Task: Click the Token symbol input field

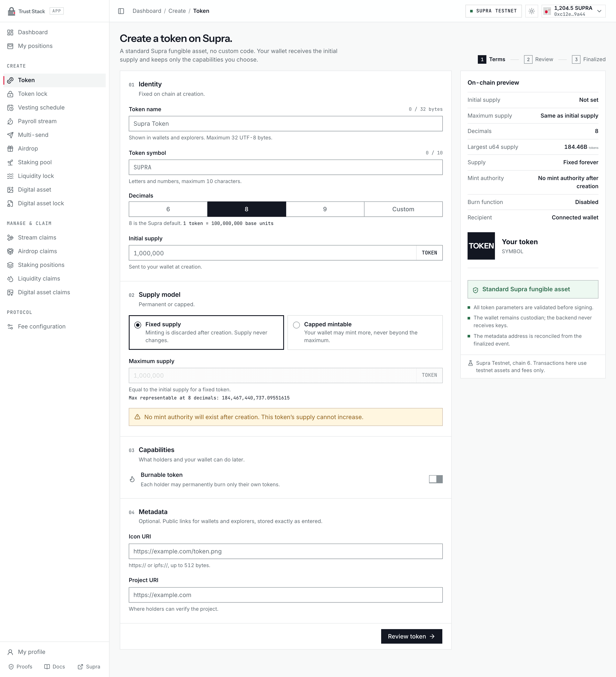Action: tap(286, 167)
